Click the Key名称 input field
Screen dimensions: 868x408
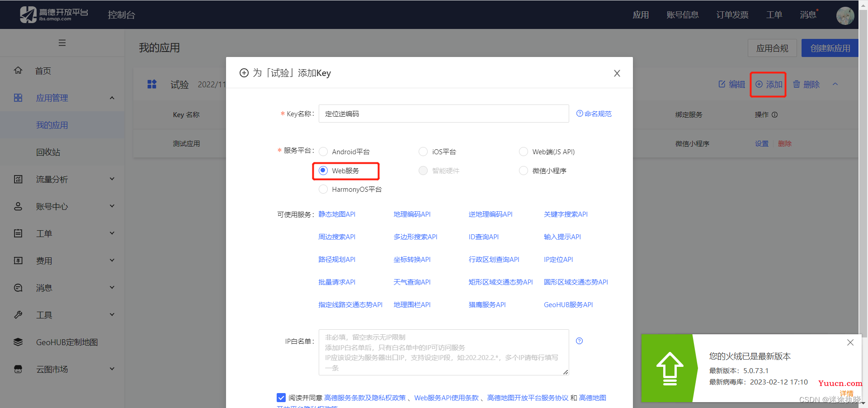[x=443, y=114]
